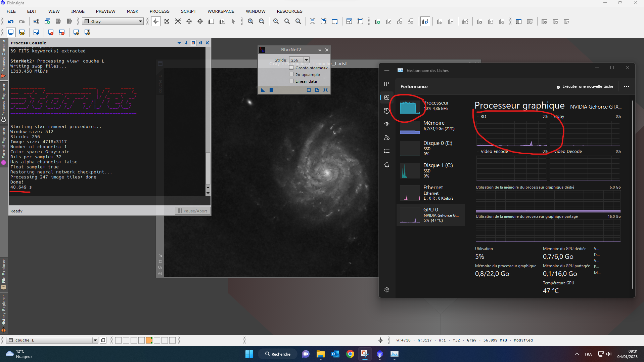Expand Process Console dropdown arrow
This screenshot has width=644, height=362.
point(179,43)
